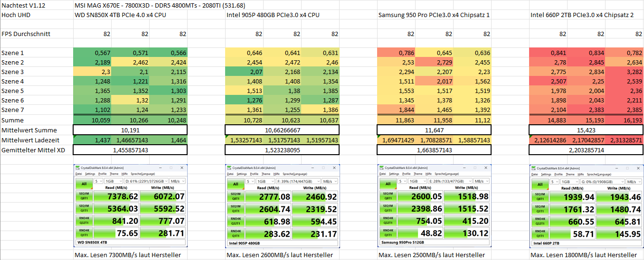The width and height of the screenshot is (644, 260).
Task: Select the Mittelwert Summe value 15,423
Action: (x=586, y=130)
